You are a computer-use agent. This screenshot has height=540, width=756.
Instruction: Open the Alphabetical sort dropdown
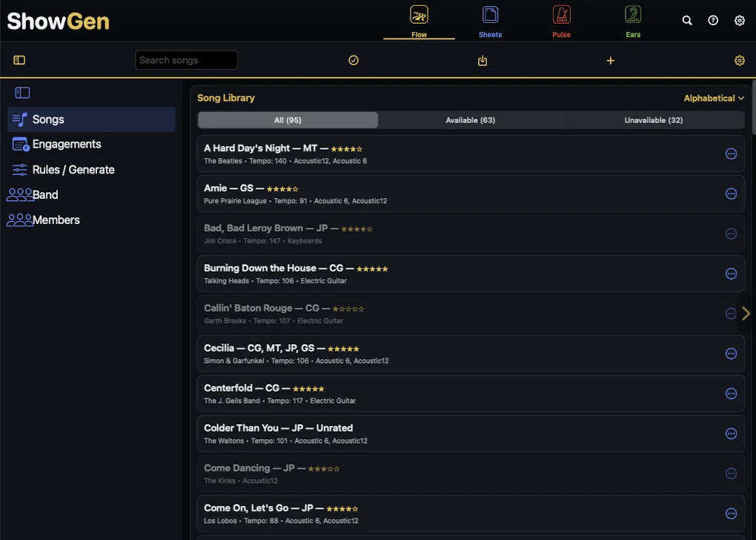[714, 98]
